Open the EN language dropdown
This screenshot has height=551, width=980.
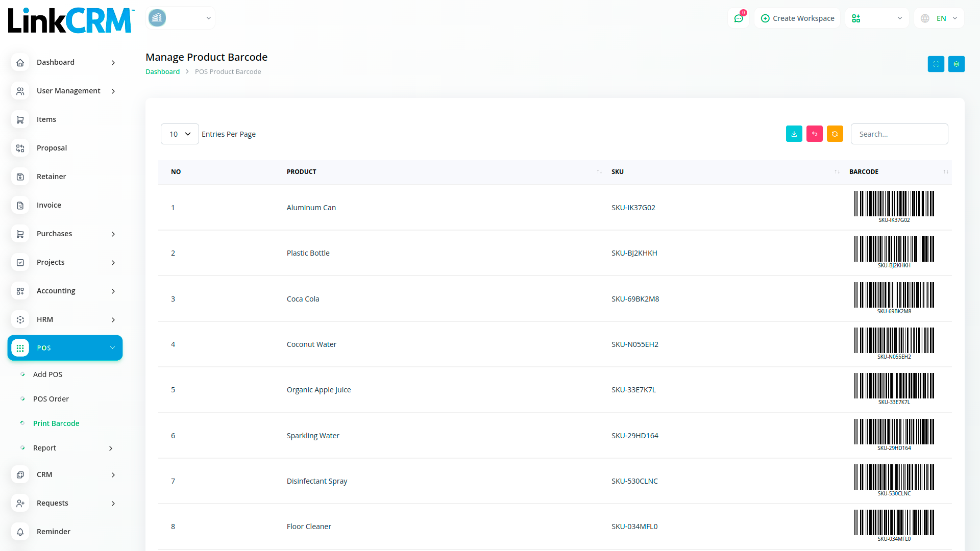tap(940, 18)
